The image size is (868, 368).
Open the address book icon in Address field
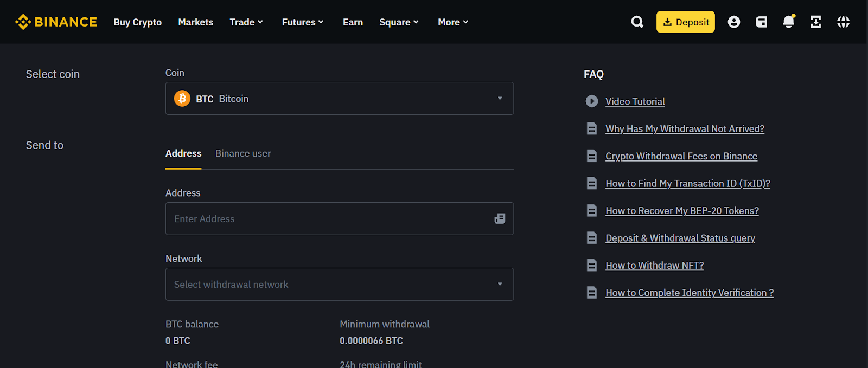(x=500, y=218)
